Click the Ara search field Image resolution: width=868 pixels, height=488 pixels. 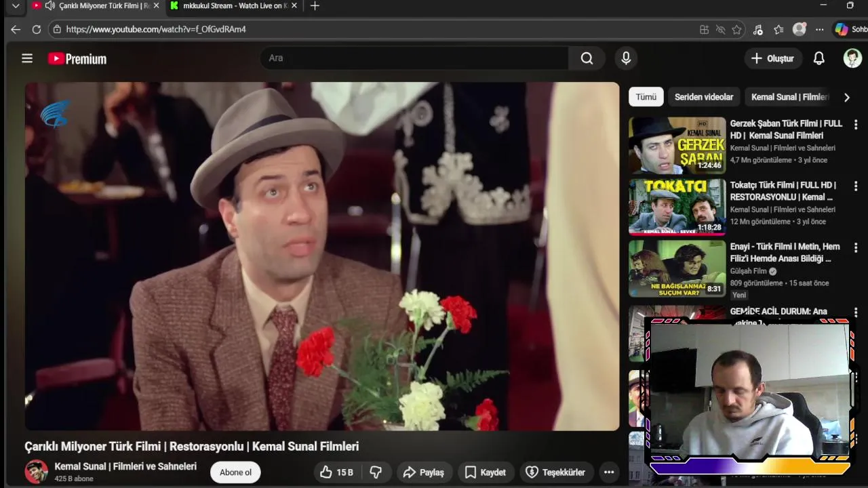pyautogui.click(x=414, y=58)
